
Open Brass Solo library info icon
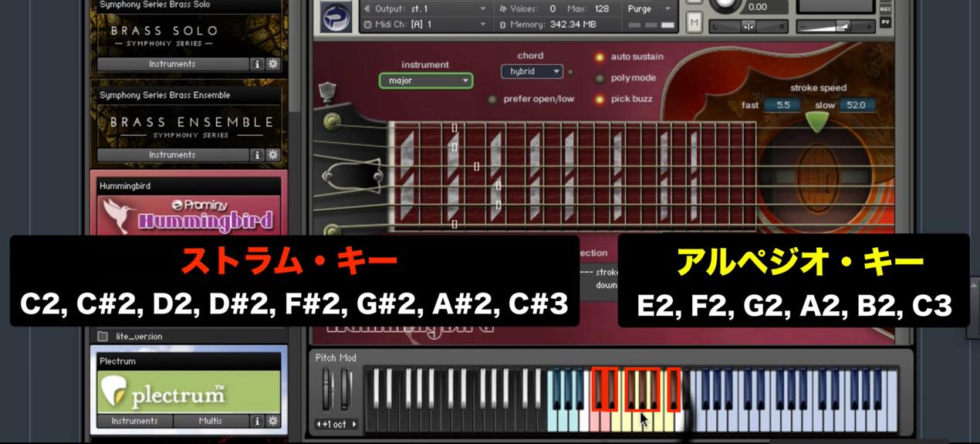pos(258,64)
